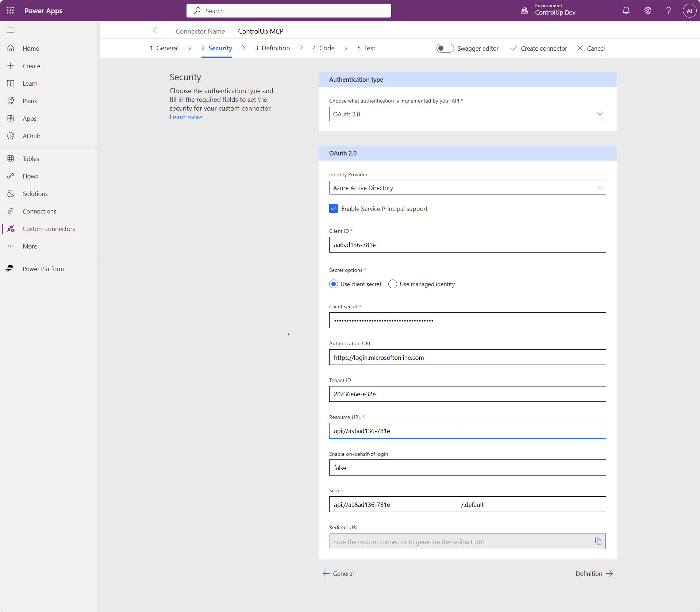Screen dimensions: 700x612
Task: Click the More ellipsis icon
Action: pyautogui.click(x=11, y=246)
